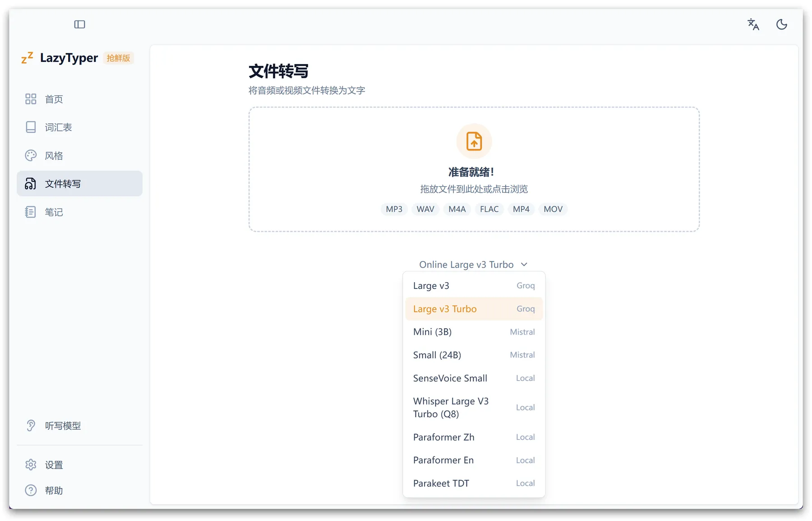Click the 风格 palette icon
The image size is (812, 521).
pos(31,156)
